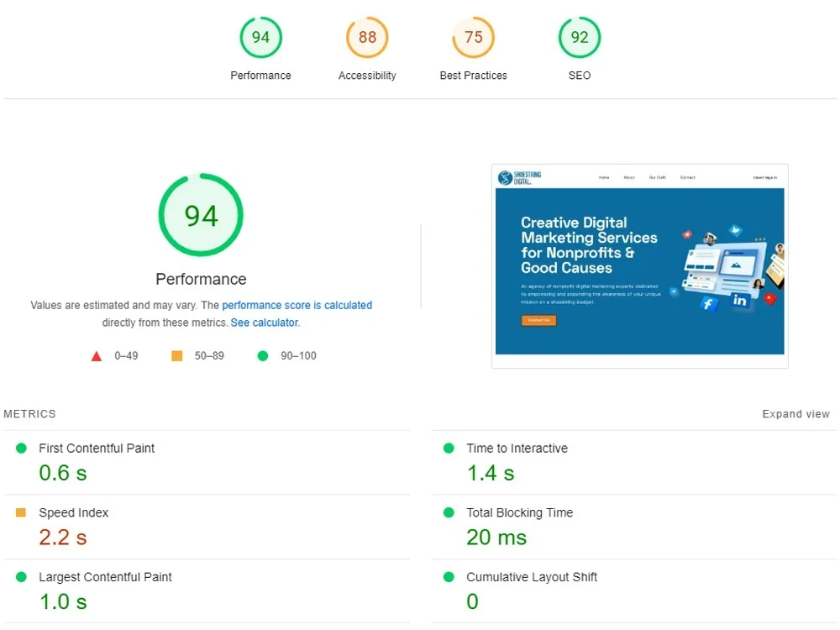Image resolution: width=840 pixels, height=630 pixels.
Task: Select the SEO category label
Action: [579, 76]
